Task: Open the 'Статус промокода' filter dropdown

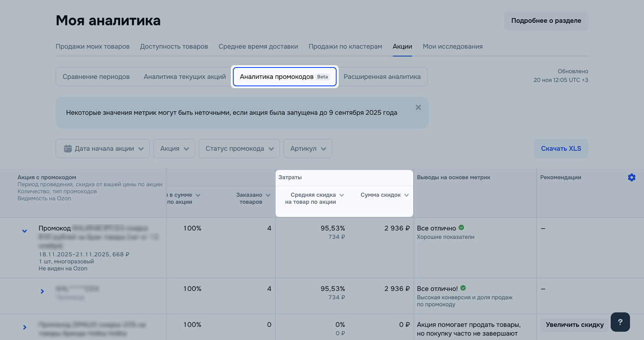Action: point(239,149)
